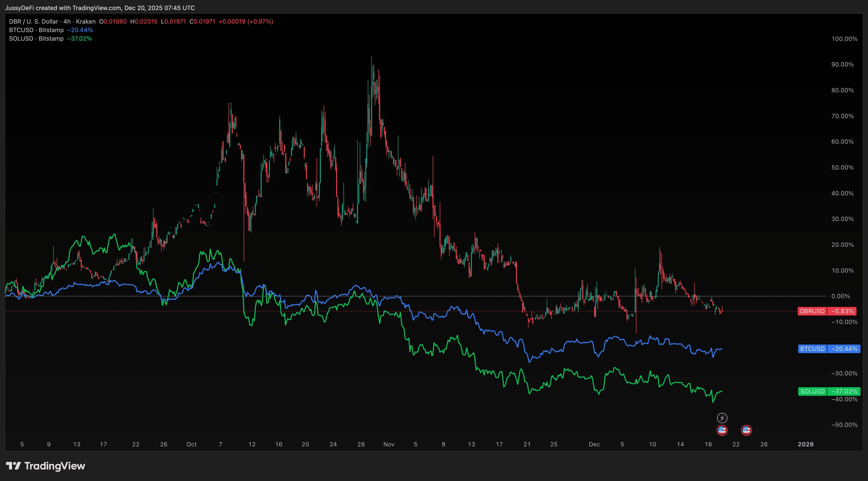
Task: Open the lightning bolt news event marker
Action: click(x=722, y=418)
